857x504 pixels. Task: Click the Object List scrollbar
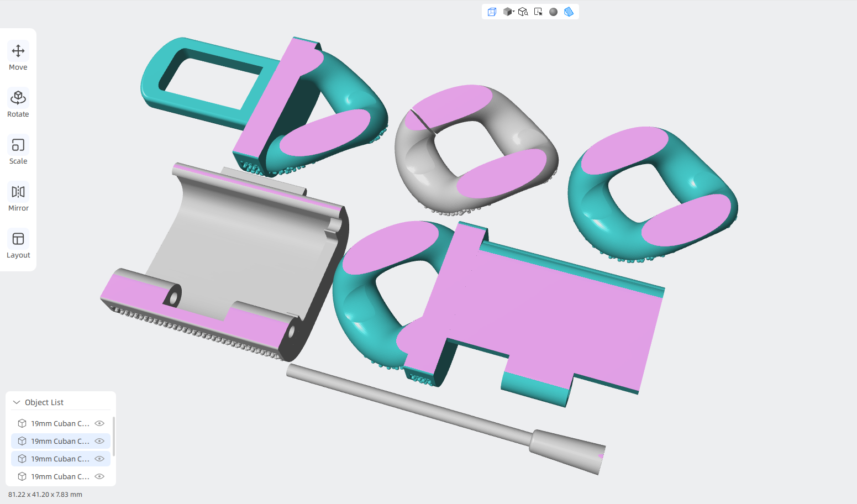click(113, 437)
